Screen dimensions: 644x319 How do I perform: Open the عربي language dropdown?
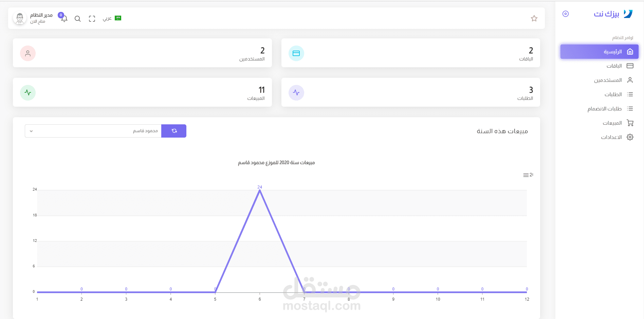point(112,18)
